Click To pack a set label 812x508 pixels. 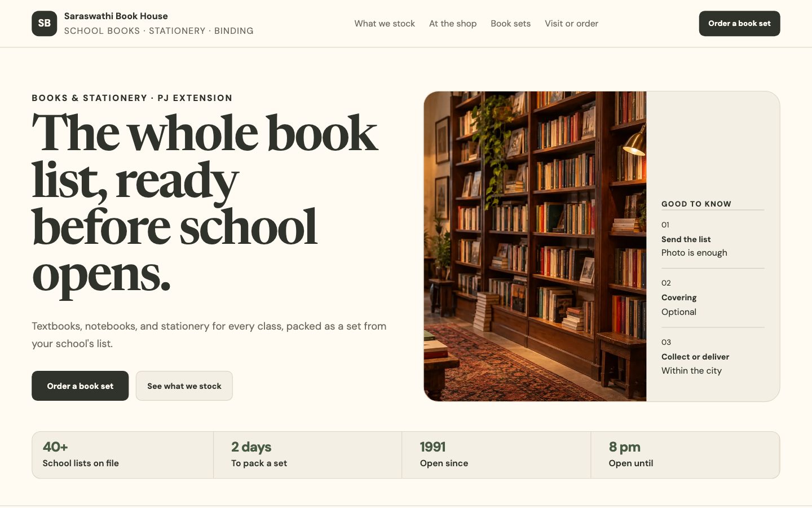click(259, 463)
